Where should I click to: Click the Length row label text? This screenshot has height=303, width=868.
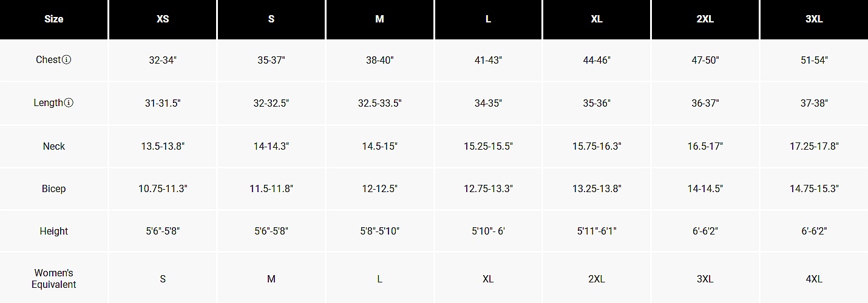click(48, 103)
